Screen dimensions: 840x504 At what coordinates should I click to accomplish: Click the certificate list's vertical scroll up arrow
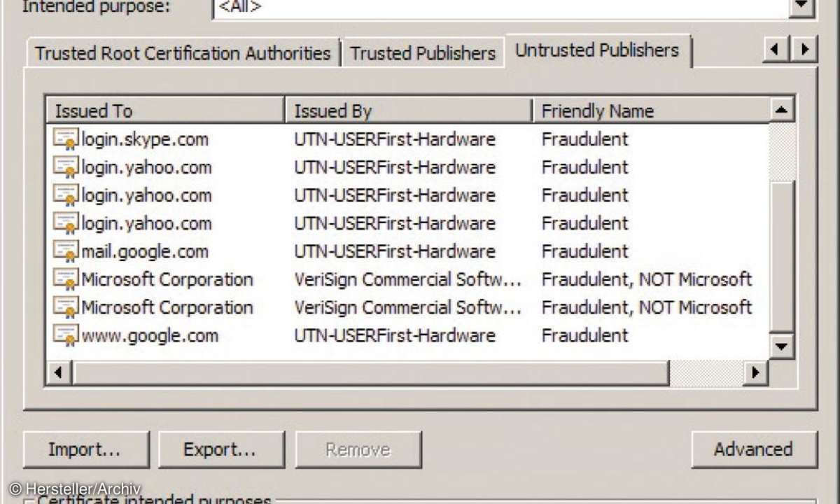[781, 110]
